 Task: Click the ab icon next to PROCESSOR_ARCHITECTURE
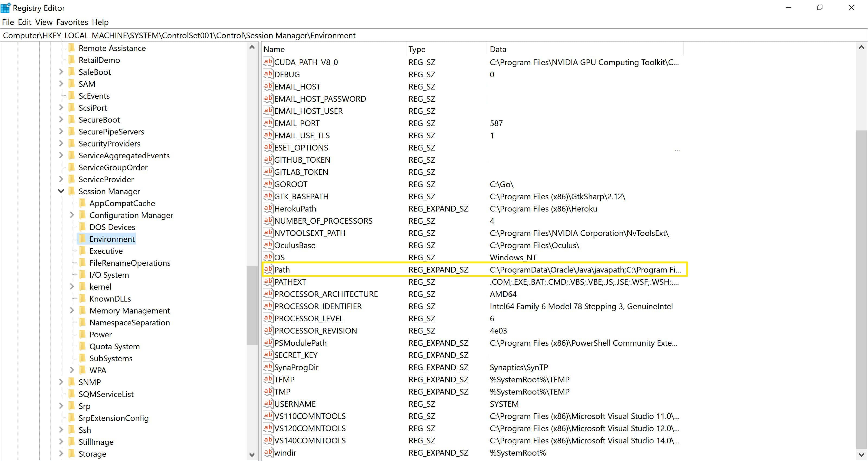(x=268, y=293)
